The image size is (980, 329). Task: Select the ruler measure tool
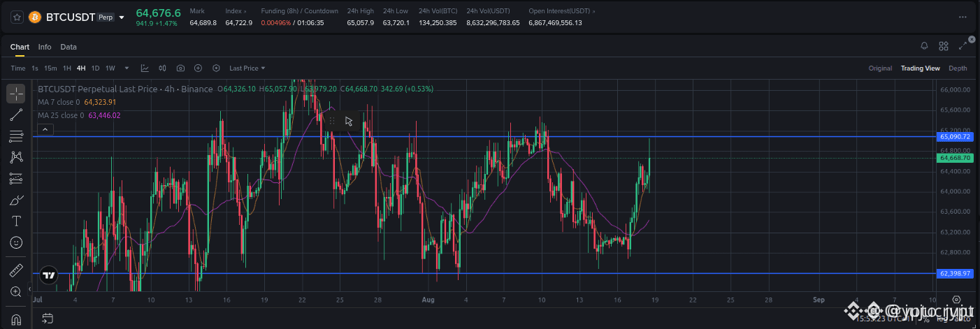coord(16,270)
